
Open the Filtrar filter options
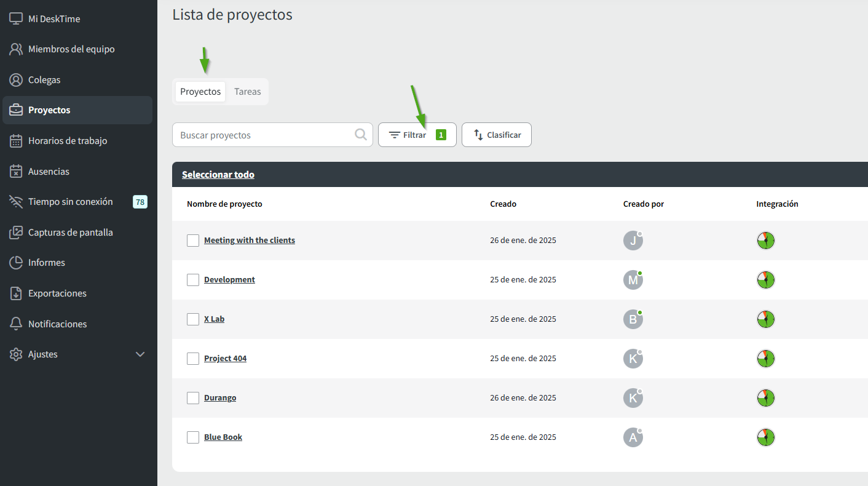point(417,135)
